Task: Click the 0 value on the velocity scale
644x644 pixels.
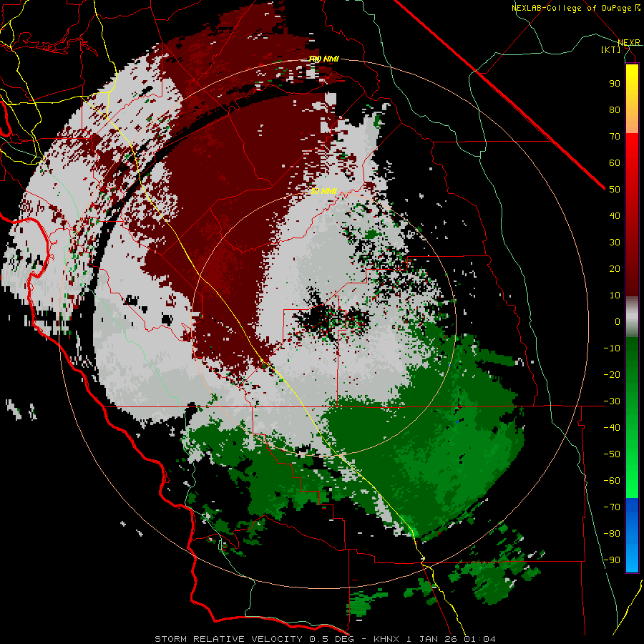Action: point(618,321)
